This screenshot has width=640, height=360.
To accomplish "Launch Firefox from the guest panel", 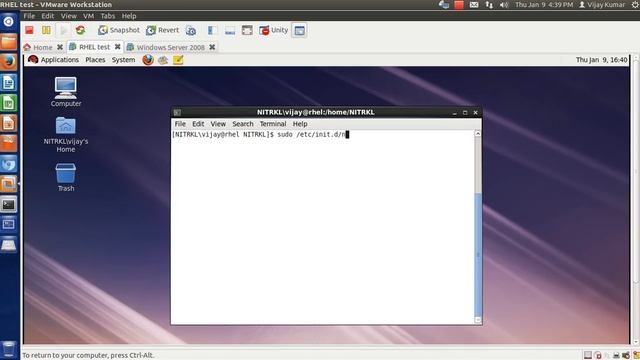I will [148, 60].
